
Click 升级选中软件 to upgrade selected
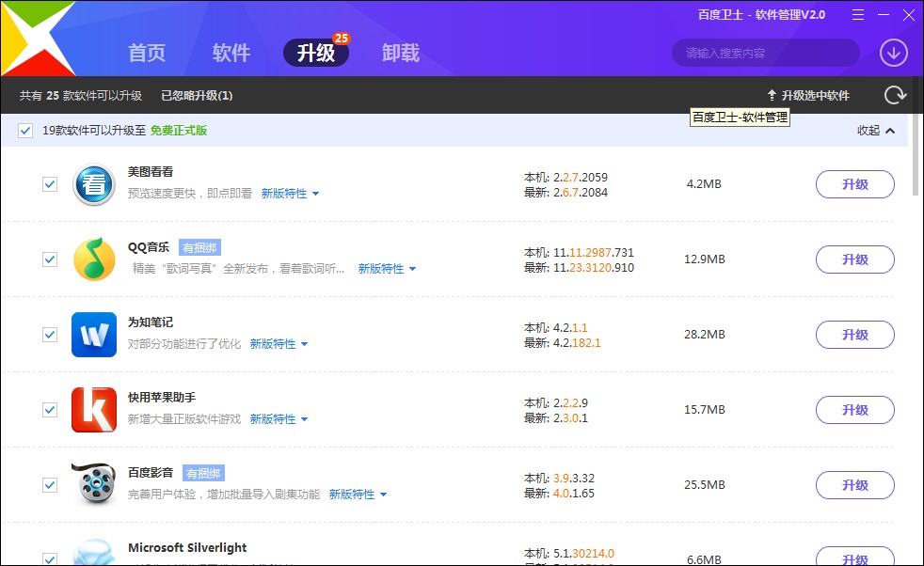click(x=808, y=95)
